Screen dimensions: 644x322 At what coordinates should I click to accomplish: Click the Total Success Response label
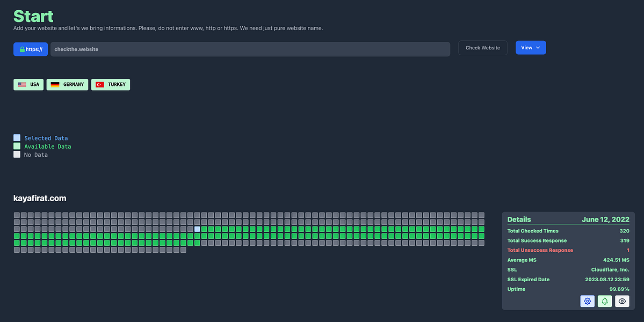(537, 240)
